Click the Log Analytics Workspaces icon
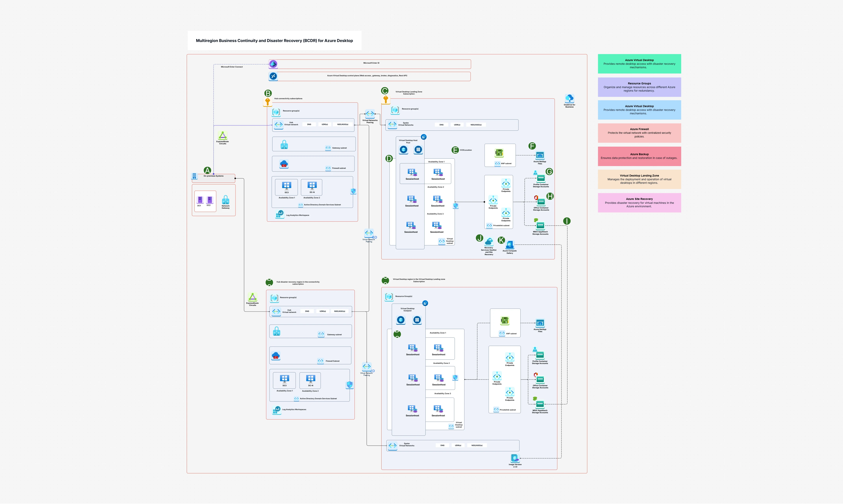This screenshot has width=843, height=504. click(x=277, y=410)
